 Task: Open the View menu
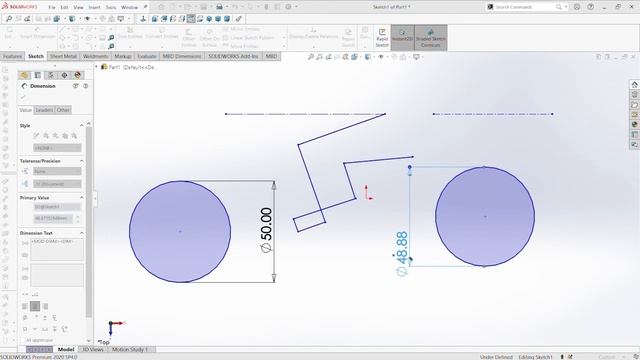tap(78, 7)
